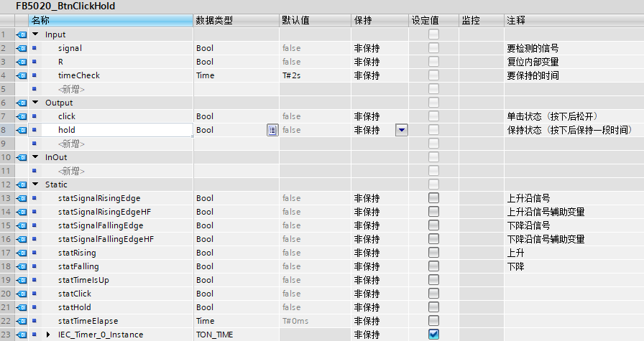
Task: Open the data type picker in the hold row
Action: point(272,130)
